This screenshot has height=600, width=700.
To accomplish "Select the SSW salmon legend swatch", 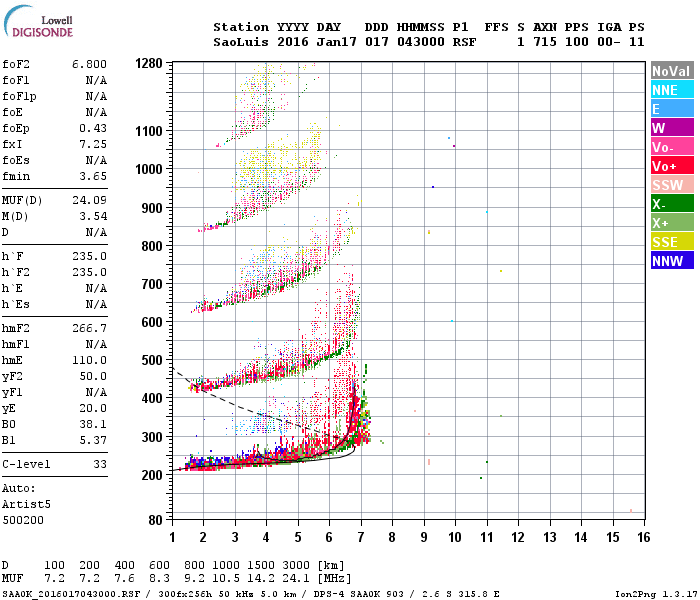I will 672,184.
